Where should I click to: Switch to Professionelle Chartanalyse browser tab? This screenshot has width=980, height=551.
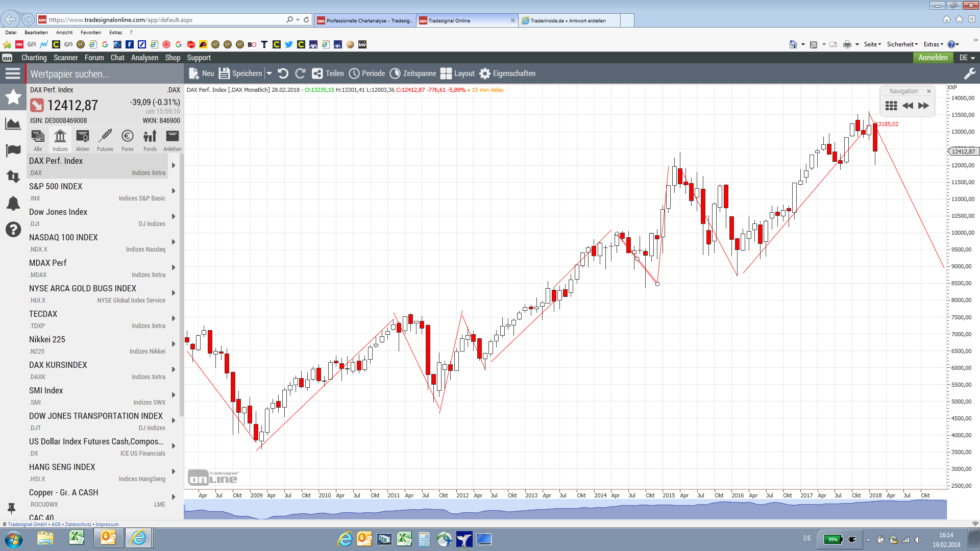[365, 20]
